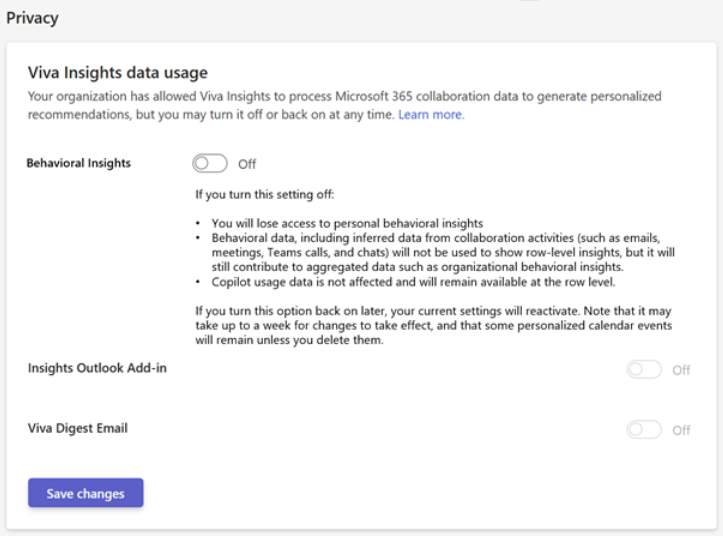
Task: Open the Learn more link
Action: pos(430,115)
